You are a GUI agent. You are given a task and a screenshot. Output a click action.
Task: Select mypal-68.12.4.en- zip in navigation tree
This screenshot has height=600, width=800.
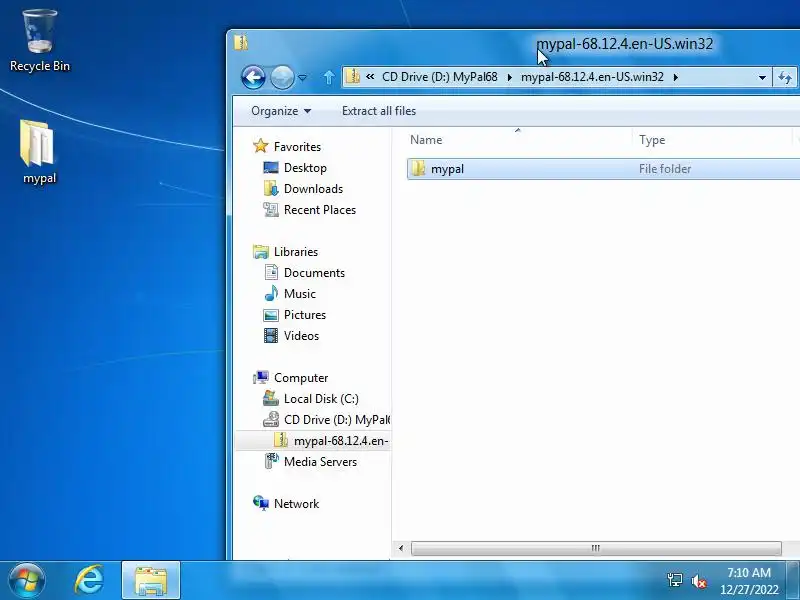tap(341, 441)
